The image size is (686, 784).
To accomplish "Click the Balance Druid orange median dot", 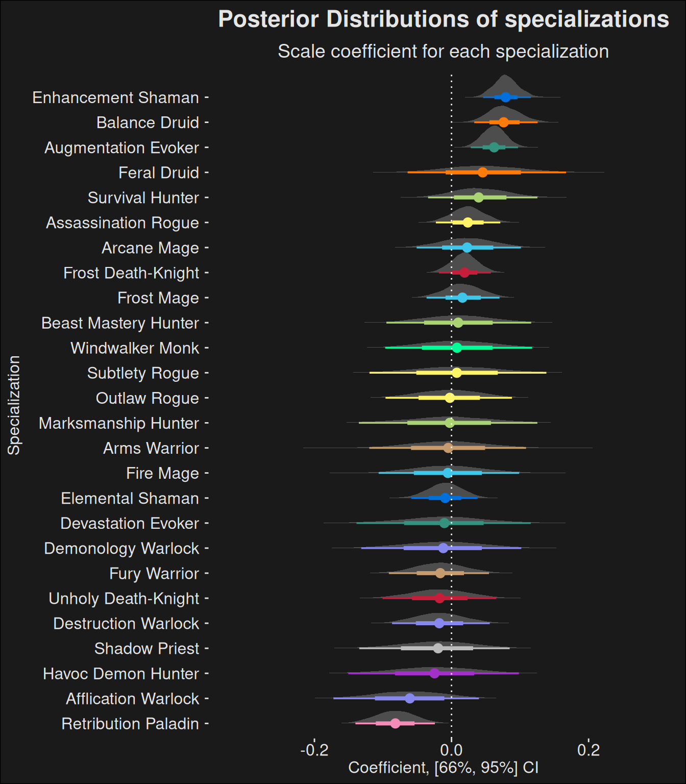I will (503, 122).
